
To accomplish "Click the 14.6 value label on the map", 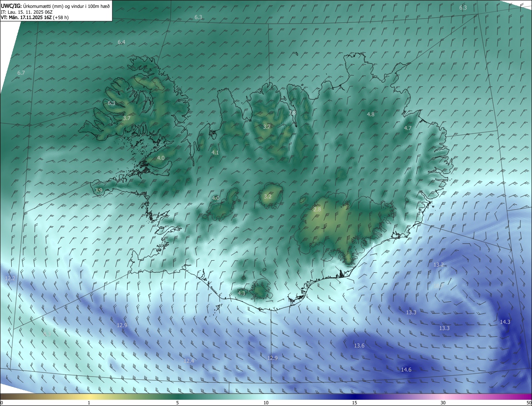I will [x=406, y=369].
